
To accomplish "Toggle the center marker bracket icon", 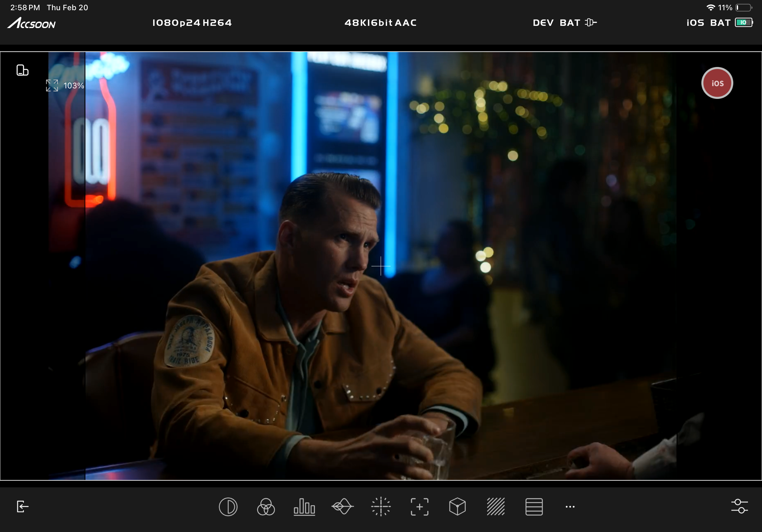I will pyautogui.click(x=420, y=507).
